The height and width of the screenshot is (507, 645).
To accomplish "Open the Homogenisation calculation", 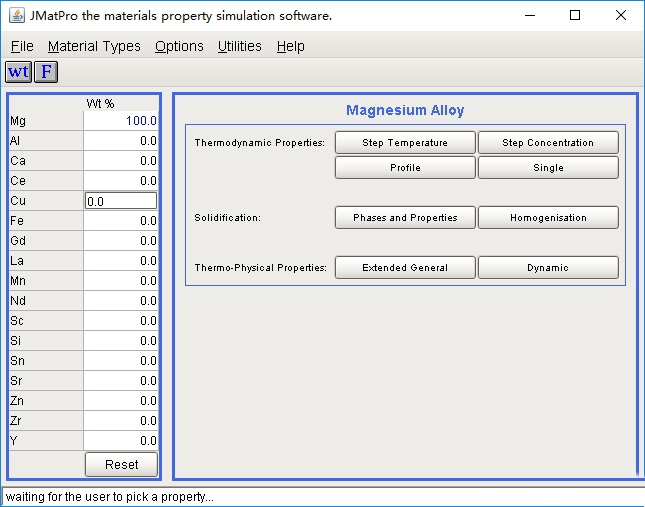I will point(548,218).
